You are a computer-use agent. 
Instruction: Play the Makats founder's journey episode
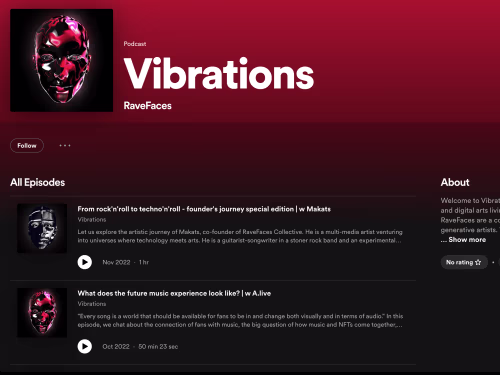pos(85,262)
